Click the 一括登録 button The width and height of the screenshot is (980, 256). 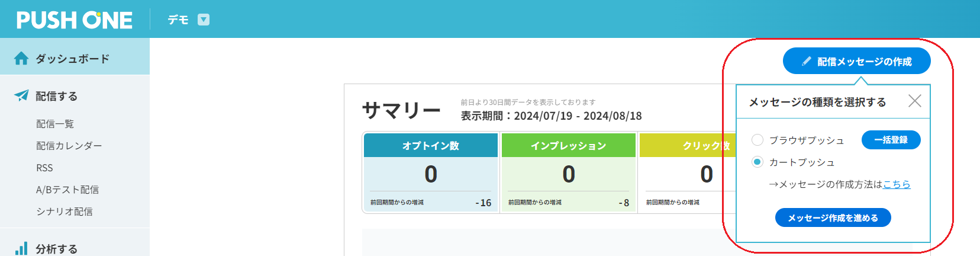click(x=891, y=140)
